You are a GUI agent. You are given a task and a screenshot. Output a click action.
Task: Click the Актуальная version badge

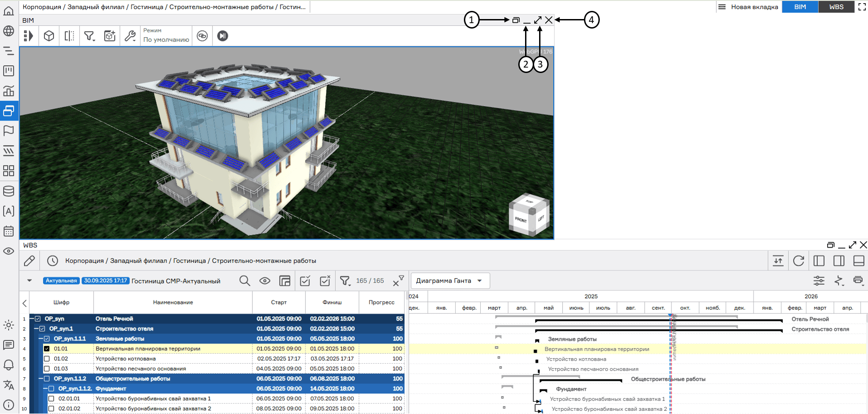[x=61, y=281]
